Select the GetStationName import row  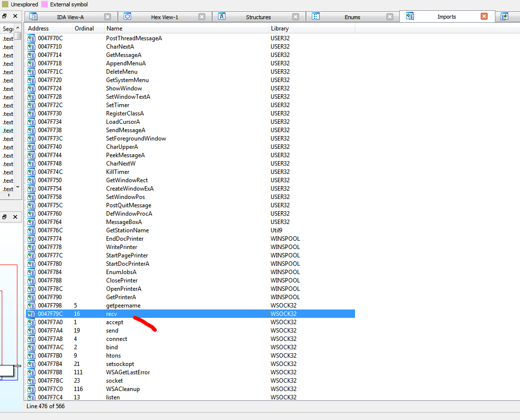coord(127,230)
